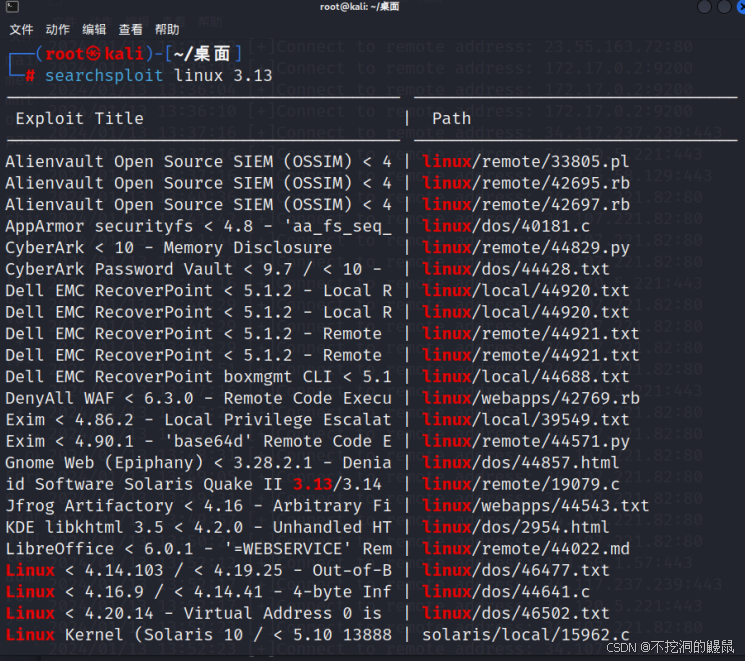
Task: Select the solaris/local/15962.c path
Action: (526, 635)
